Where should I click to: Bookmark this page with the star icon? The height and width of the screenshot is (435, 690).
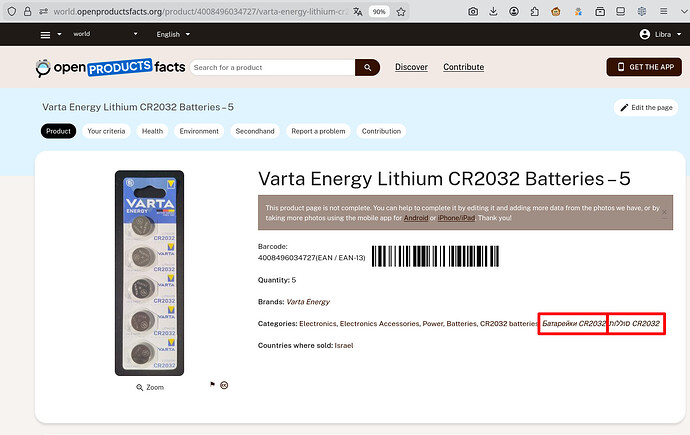[x=401, y=12]
